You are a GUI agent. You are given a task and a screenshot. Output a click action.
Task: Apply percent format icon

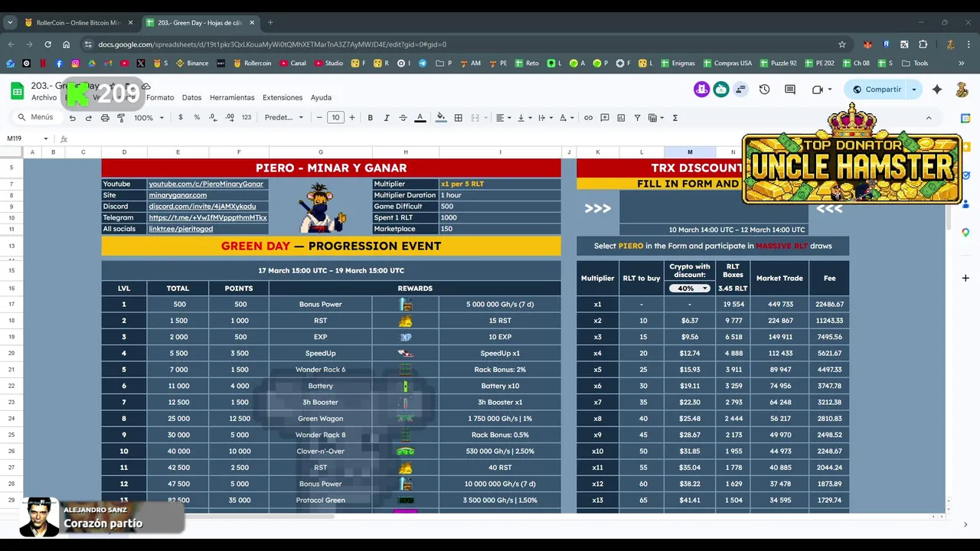click(x=197, y=118)
